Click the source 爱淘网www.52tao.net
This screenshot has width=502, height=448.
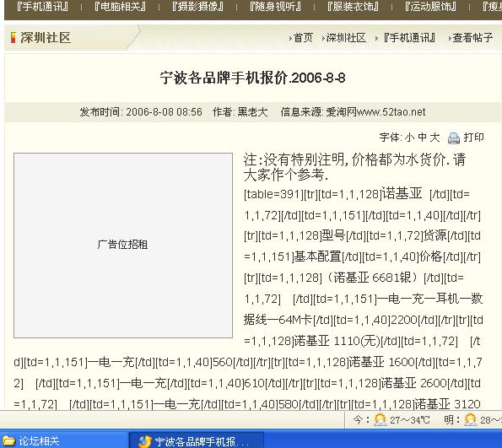click(375, 112)
